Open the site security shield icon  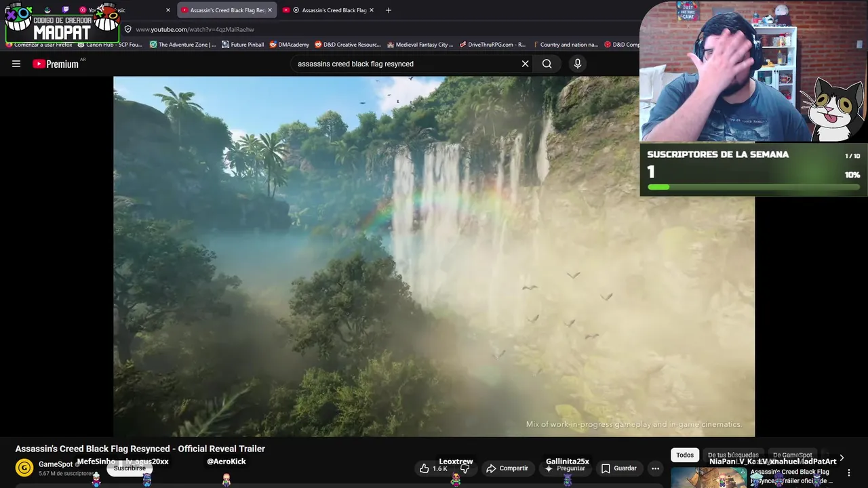click(127, 29)
